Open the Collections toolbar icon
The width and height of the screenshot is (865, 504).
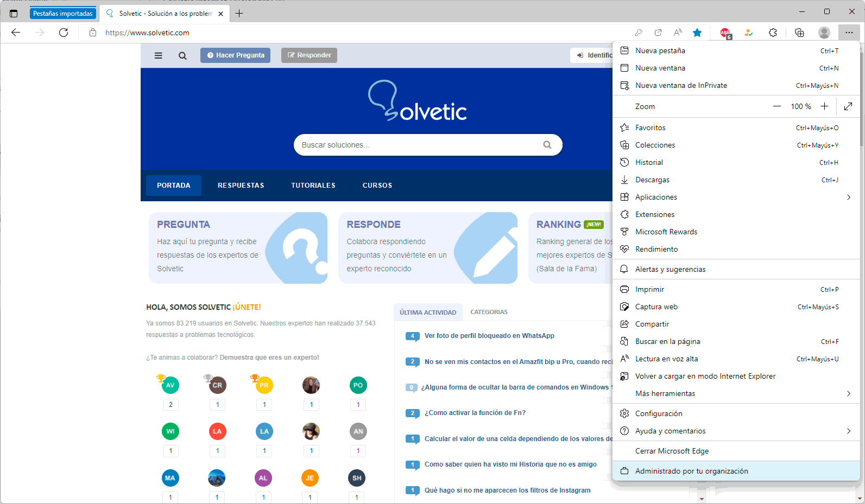799,33
